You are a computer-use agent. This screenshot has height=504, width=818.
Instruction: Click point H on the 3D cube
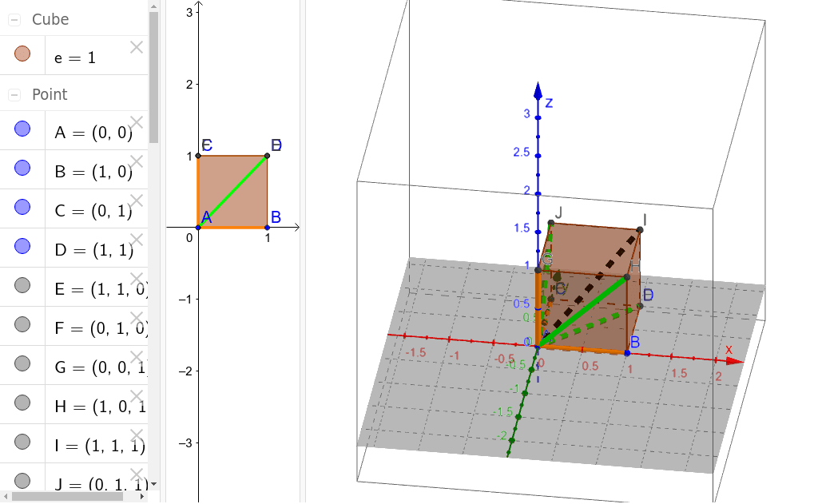pyautogui.click(x=626, y=277)
